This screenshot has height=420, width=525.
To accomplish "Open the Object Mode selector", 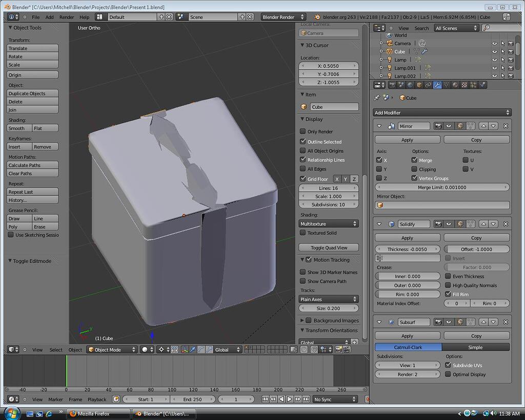I will click(112, 350).
